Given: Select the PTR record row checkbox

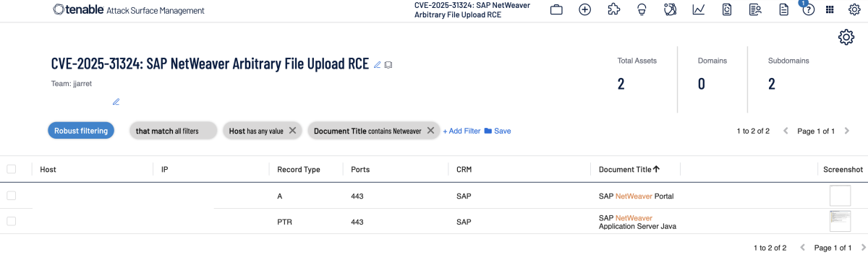Looking at the screenshot, I should click(x=11, y=221).
